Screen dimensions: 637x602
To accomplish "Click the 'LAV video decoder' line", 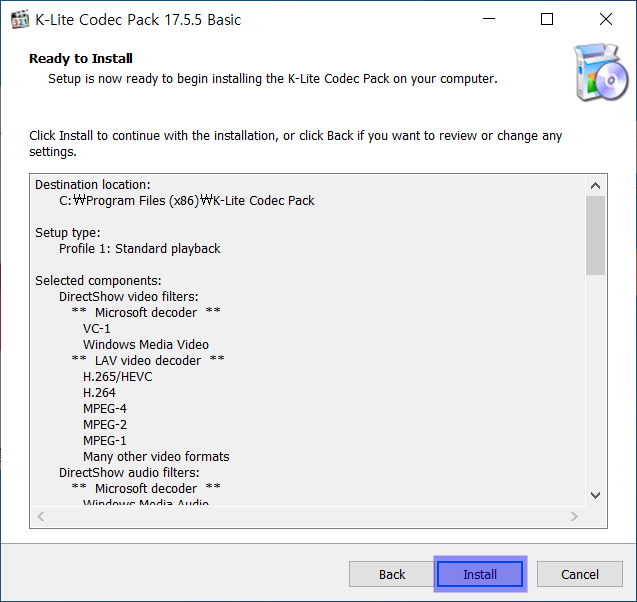I will (148, 361).
